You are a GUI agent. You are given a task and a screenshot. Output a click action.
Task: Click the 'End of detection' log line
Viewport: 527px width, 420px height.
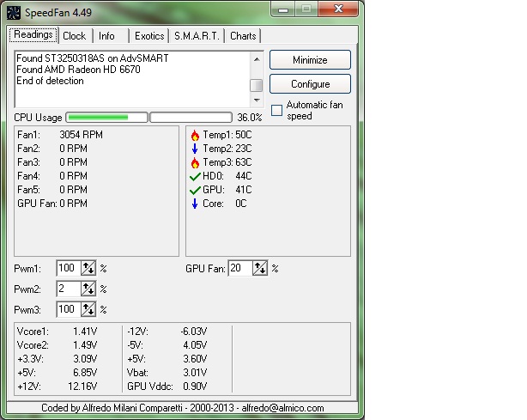(50, 81)
